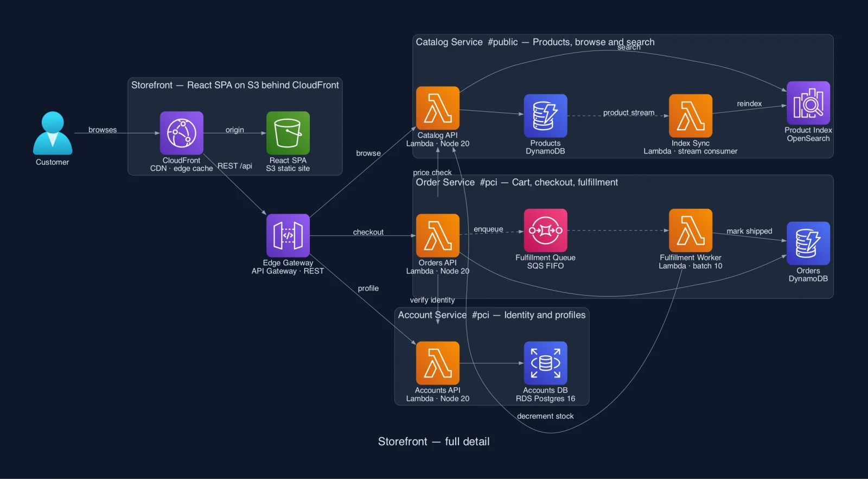The width and height of the screenshot is (868, 479).
Task: Click the Accounts DB RDS icon
Action: click(x=546, y=363)
